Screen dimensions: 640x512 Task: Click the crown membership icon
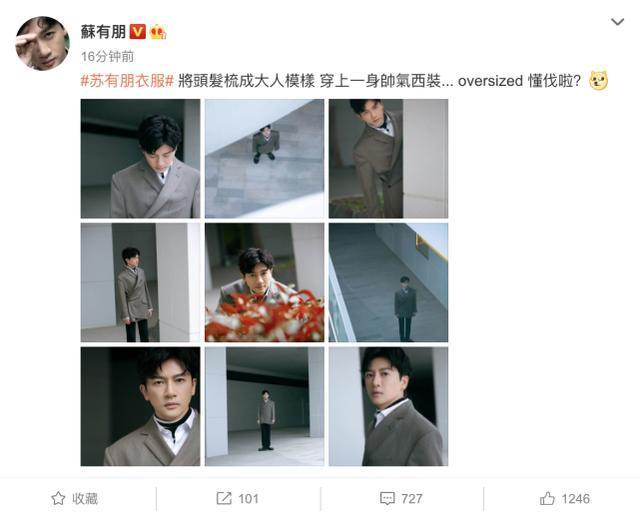(x=158, y=31)
